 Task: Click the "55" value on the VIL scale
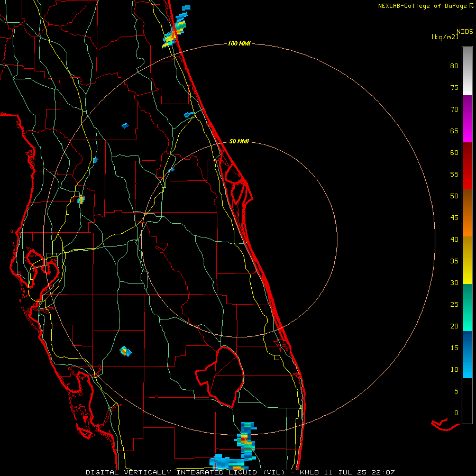(454, 175)
